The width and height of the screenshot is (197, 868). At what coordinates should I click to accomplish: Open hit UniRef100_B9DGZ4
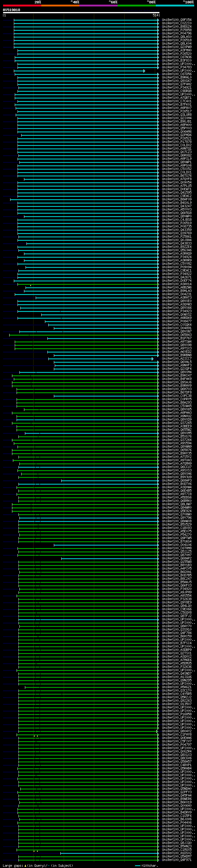pos(176,26)
